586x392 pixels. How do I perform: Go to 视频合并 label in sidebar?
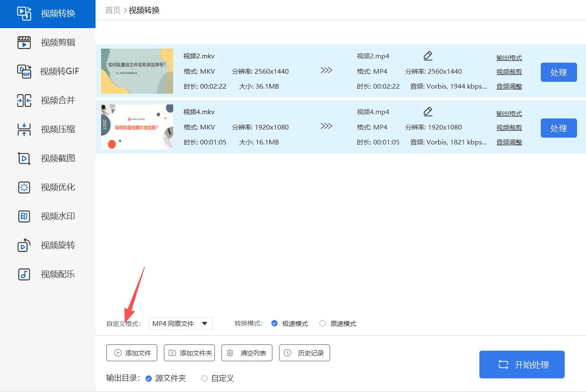[58, 100]
